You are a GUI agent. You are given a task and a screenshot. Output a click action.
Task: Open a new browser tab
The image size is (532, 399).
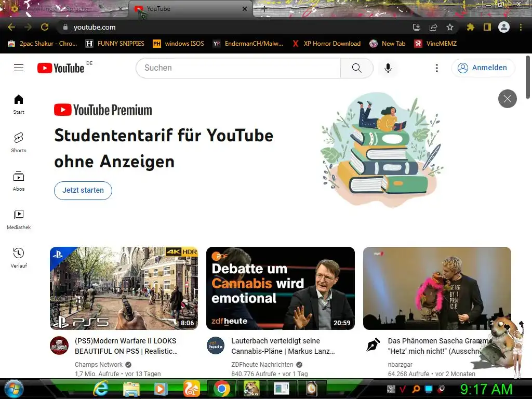pos(264,9)
